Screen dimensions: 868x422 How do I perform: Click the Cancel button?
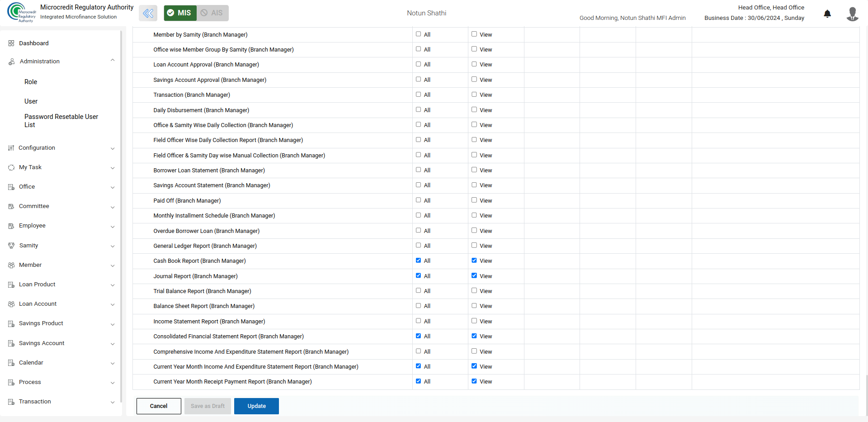[x=159, y=406]
